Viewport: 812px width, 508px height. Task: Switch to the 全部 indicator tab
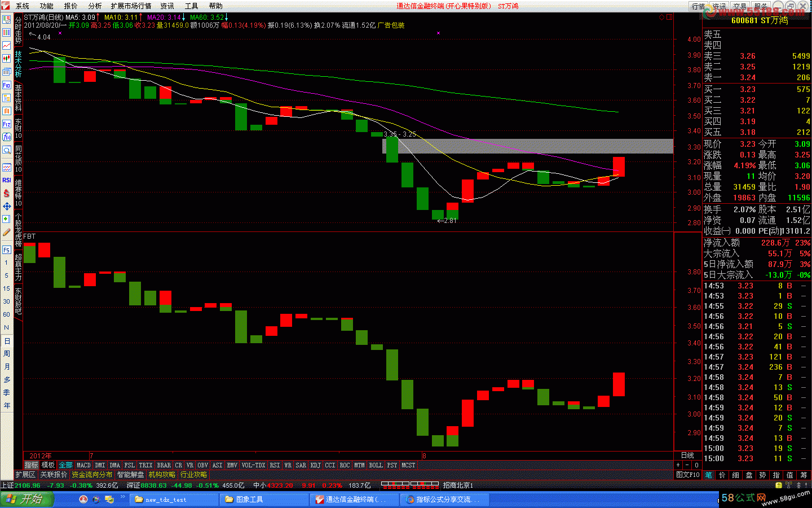pyautogui.click(x=65, y=465)
